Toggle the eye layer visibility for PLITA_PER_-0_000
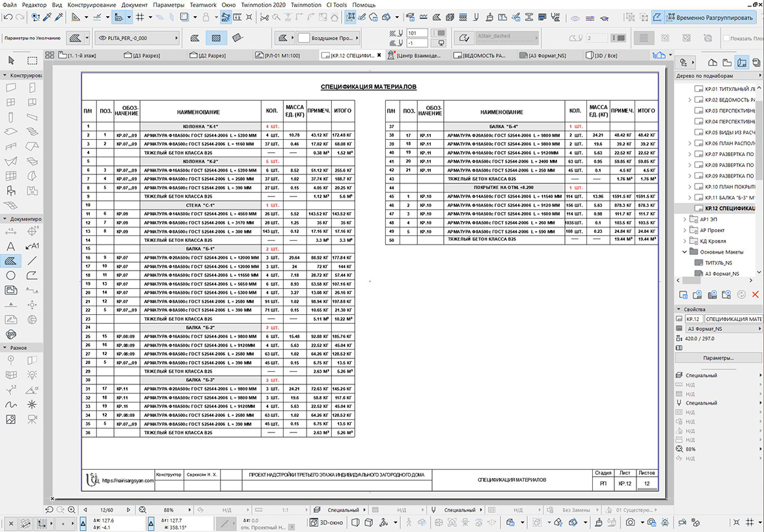Viewport: 764px width, 532px height. 102,38
